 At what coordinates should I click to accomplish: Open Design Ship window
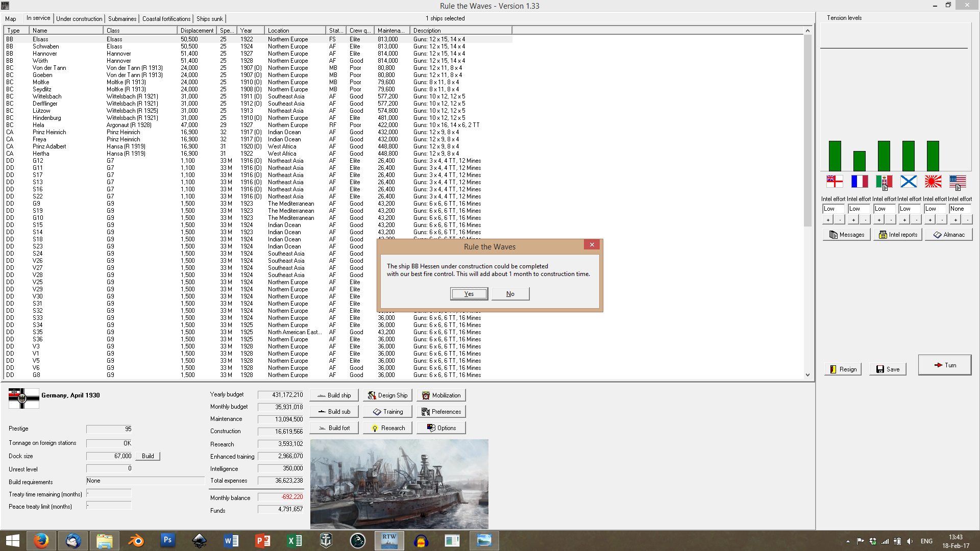click(387, 395)
